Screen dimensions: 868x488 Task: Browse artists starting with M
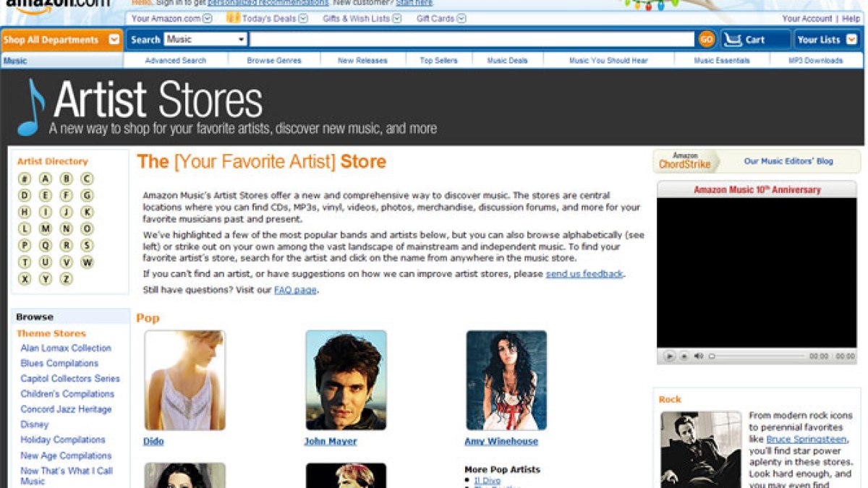(46, 228)
